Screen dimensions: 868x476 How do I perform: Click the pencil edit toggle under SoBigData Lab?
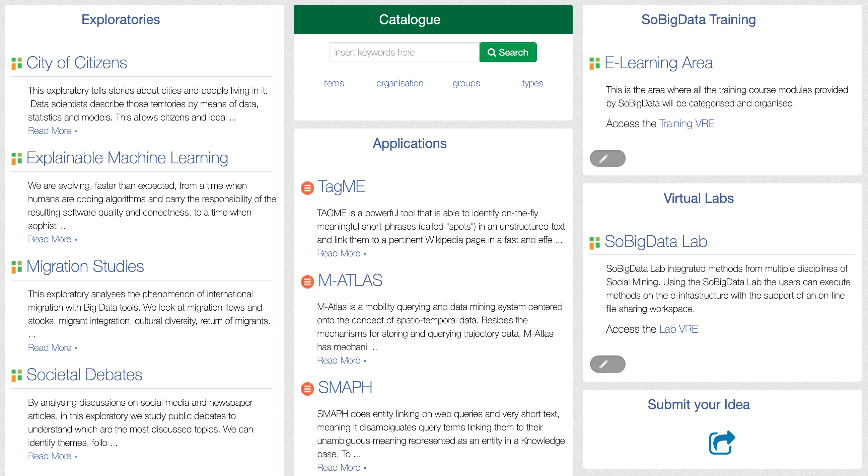607,364
